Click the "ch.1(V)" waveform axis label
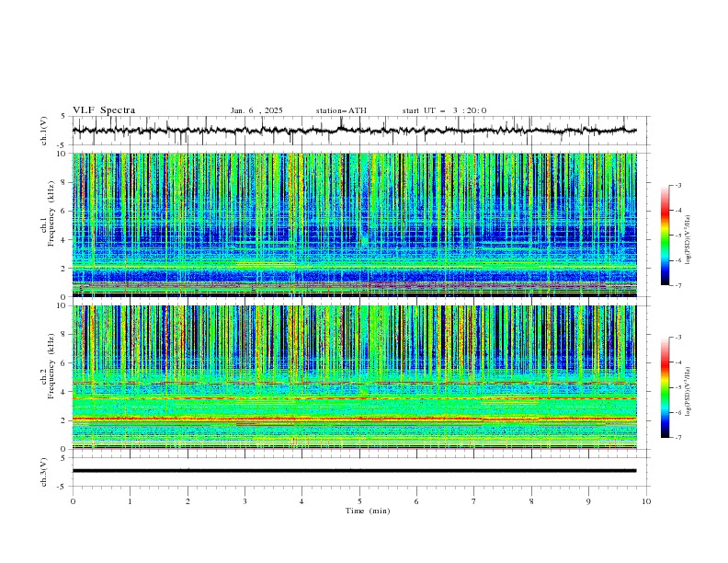This screenshot has width=728, height=563. (x=44, y=131)
